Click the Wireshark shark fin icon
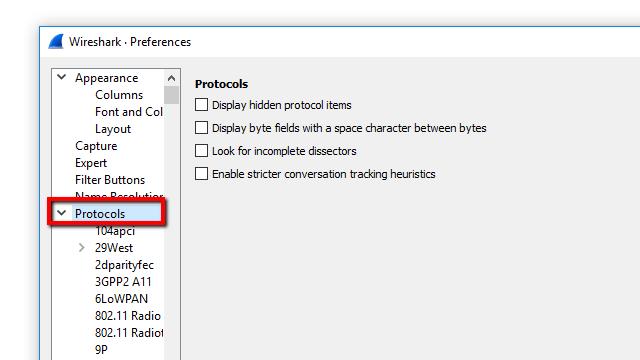The height and width of the screenshot is (360, 640). [56, 42]
